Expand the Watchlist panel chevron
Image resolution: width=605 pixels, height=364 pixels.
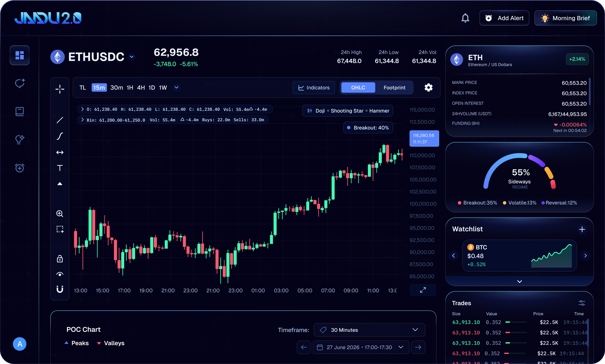tap(519, 281)
